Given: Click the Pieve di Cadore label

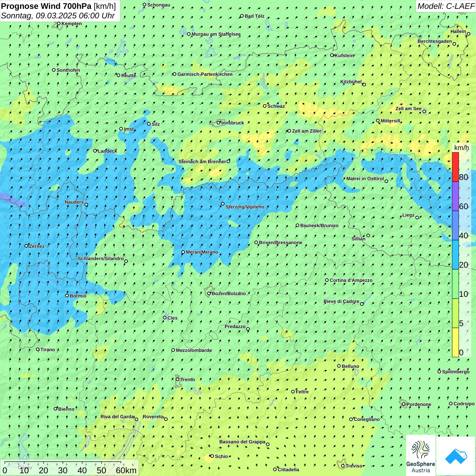Looking at the screenshot, I should pyautogui.click(x=341, y=301).
